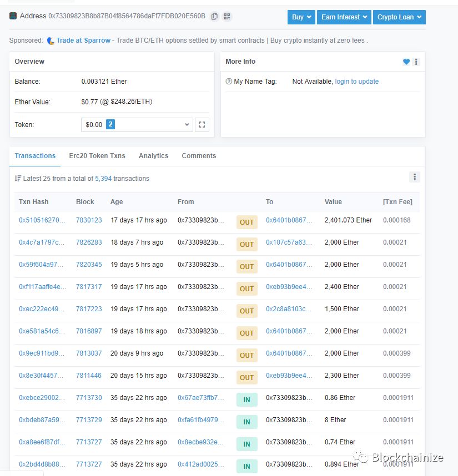Open block 7830123 details

click(x=88, y=220)
